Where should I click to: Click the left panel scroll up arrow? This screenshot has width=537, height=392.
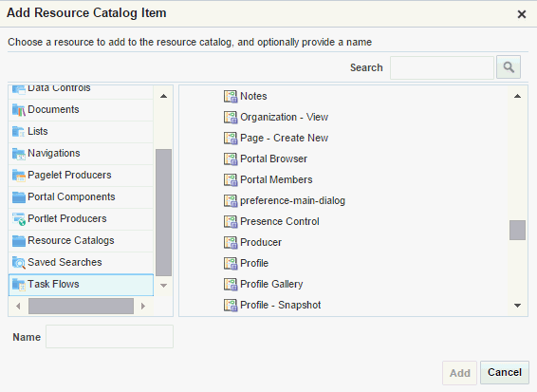click(164, 96)
